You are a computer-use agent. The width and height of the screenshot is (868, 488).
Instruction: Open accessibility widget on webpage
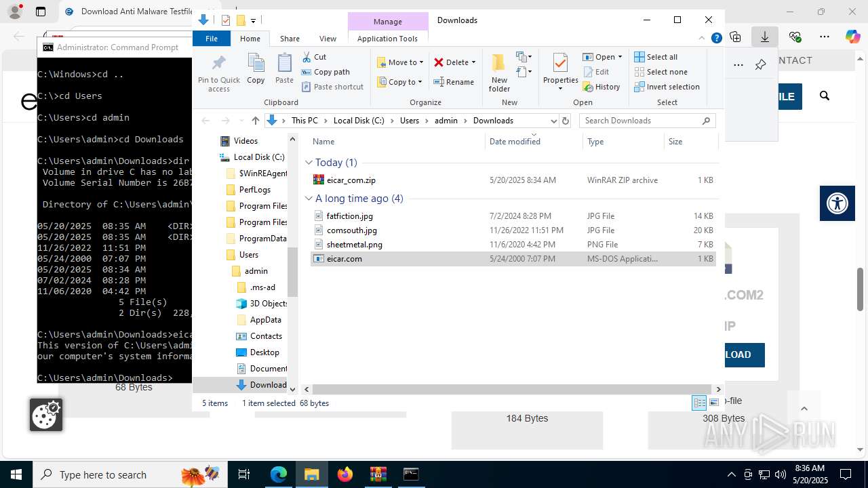[x=837, y=203]
